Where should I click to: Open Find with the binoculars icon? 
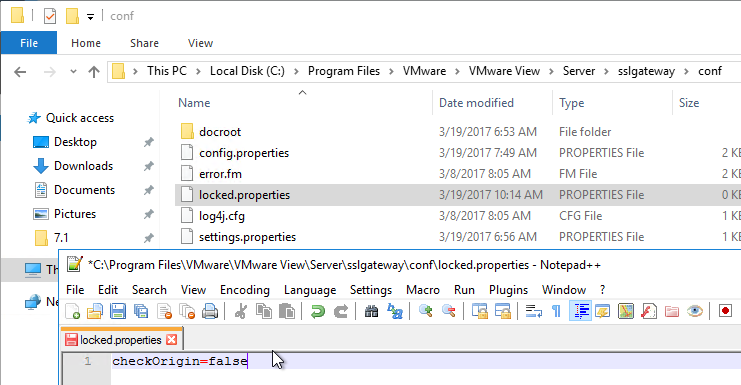click(371, 311)
